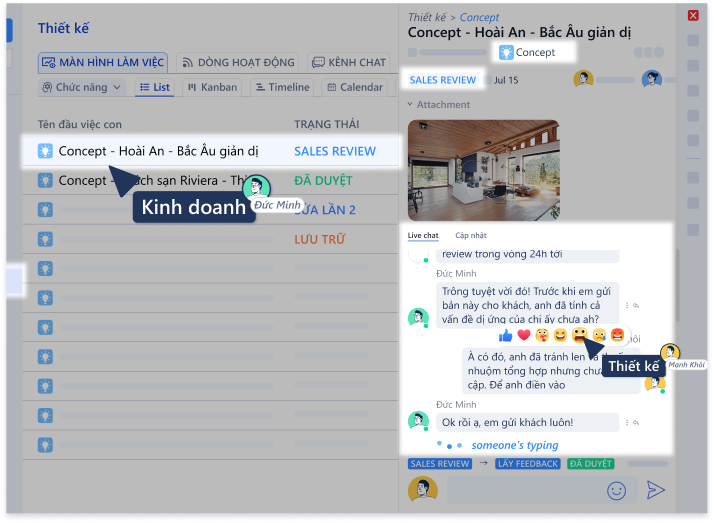The width and height of the screenshot is (714, 523).
Task: Click the crying face reaction emoji
Action: pos(599,335)
